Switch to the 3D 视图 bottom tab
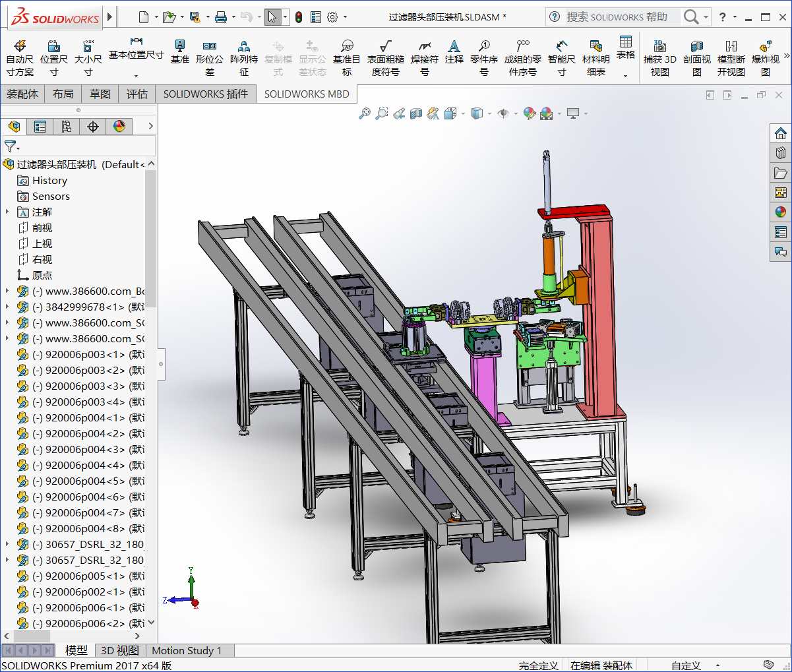This screenshot has height=672, width=792. click(119, 651)
